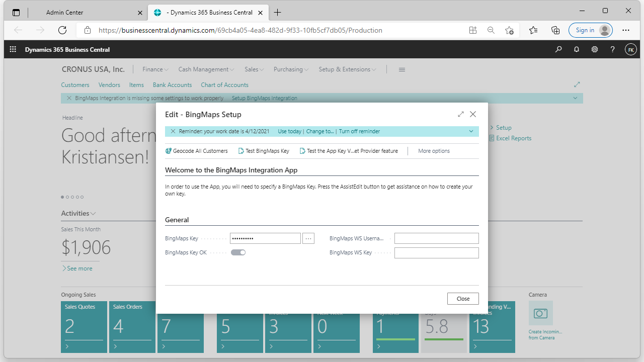The height and width of the screenshot is (362, 644).
Task: Open the browser apps grid icon in address bar
Action: 473,30
